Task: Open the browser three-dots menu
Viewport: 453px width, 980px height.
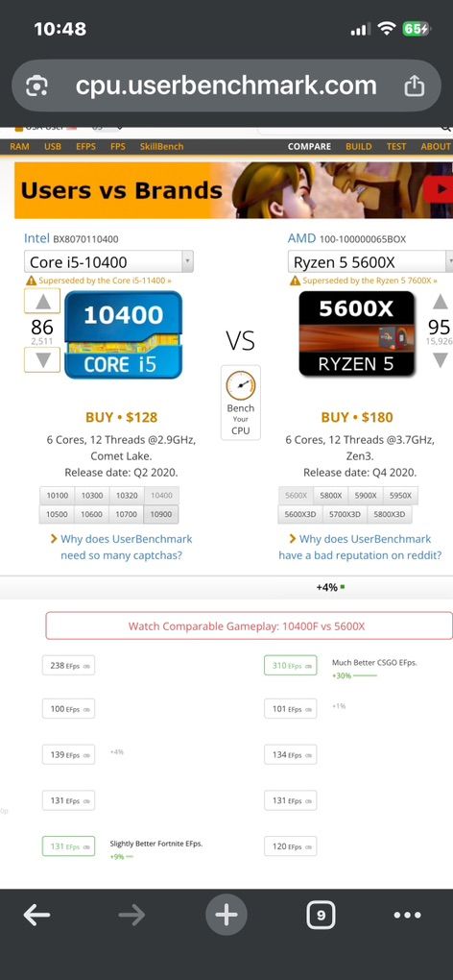Action: tap(408, 916)
